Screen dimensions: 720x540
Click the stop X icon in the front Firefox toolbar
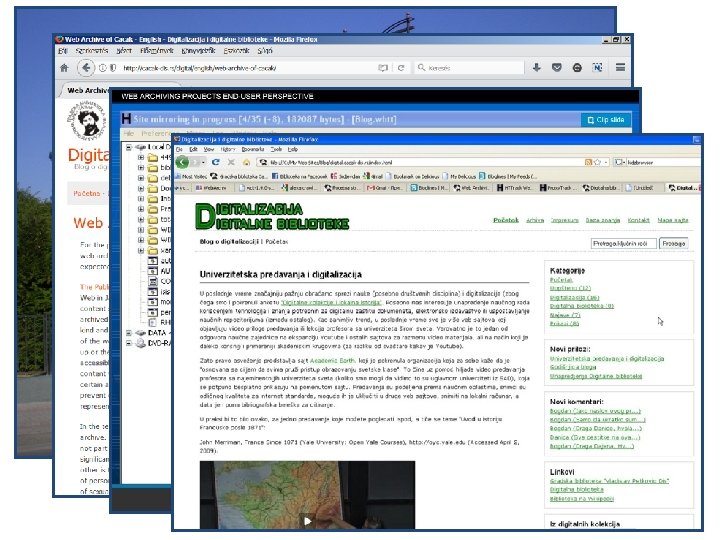pos(231,162)
